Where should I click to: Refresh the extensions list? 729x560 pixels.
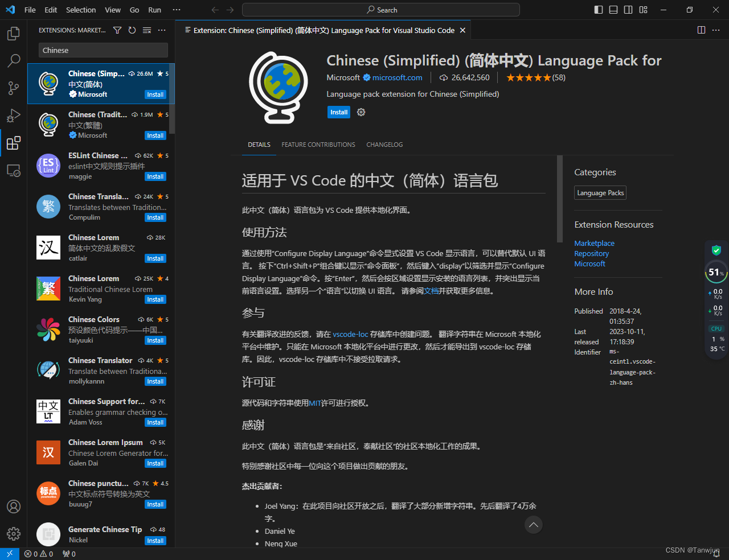132,30
